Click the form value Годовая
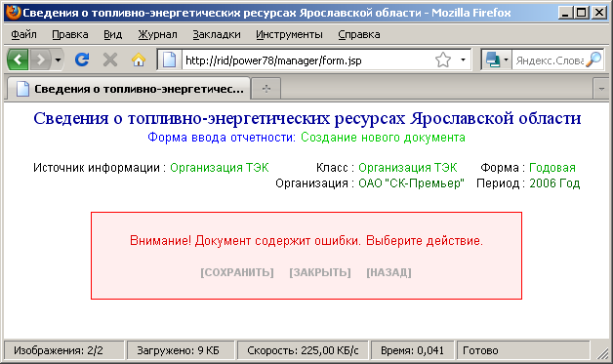Screen dimensions: 613x364 click(552, 168)
